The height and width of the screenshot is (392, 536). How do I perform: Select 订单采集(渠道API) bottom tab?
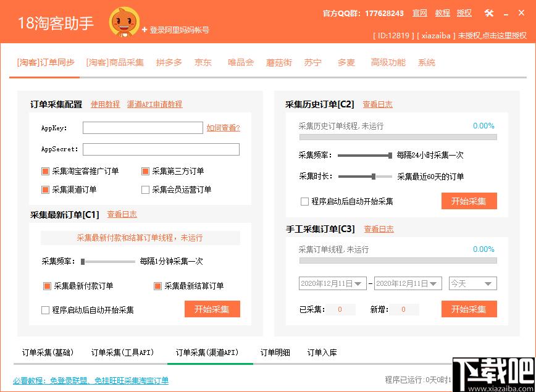[x=207, y=352]
